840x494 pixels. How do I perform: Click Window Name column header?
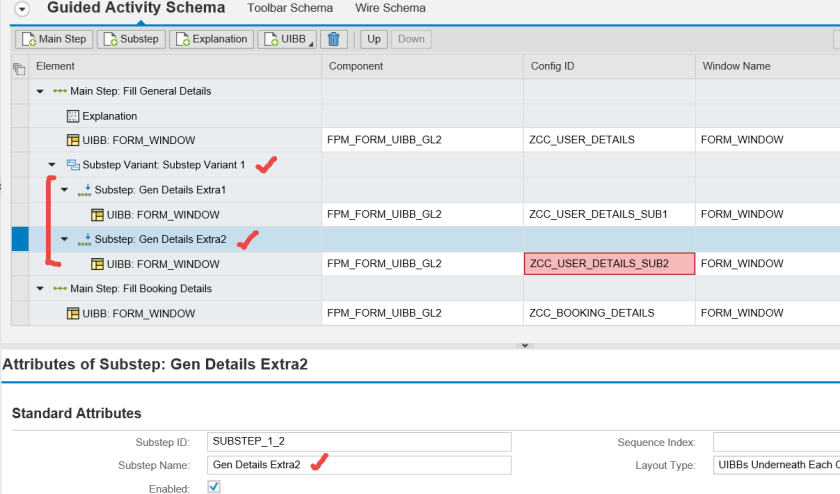click(768, 66)
